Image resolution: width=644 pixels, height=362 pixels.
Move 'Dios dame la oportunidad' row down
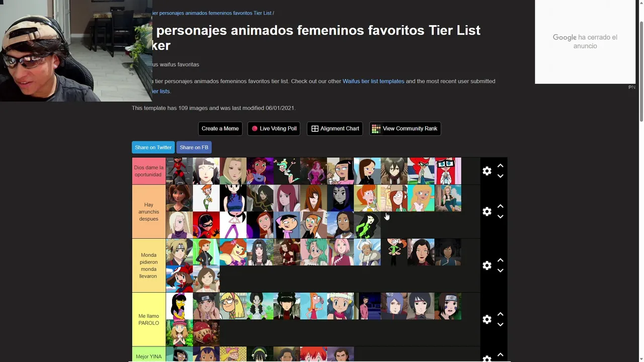coord(500,176)
